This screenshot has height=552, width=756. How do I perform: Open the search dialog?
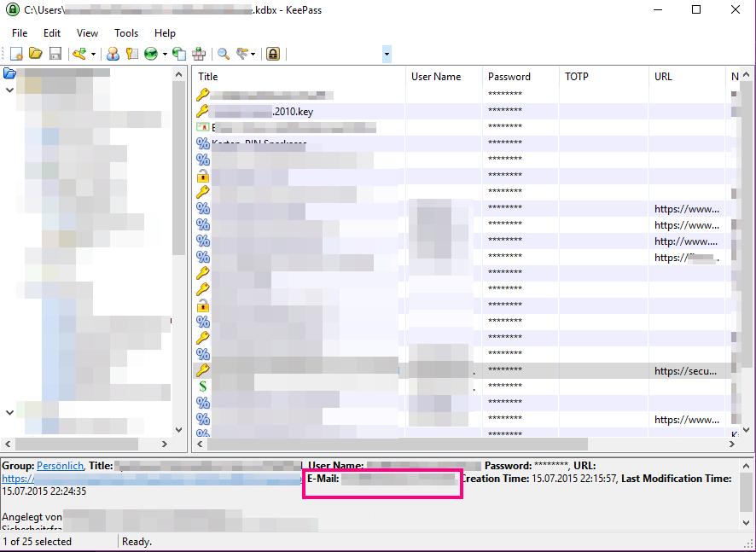[x=221, y=53]
